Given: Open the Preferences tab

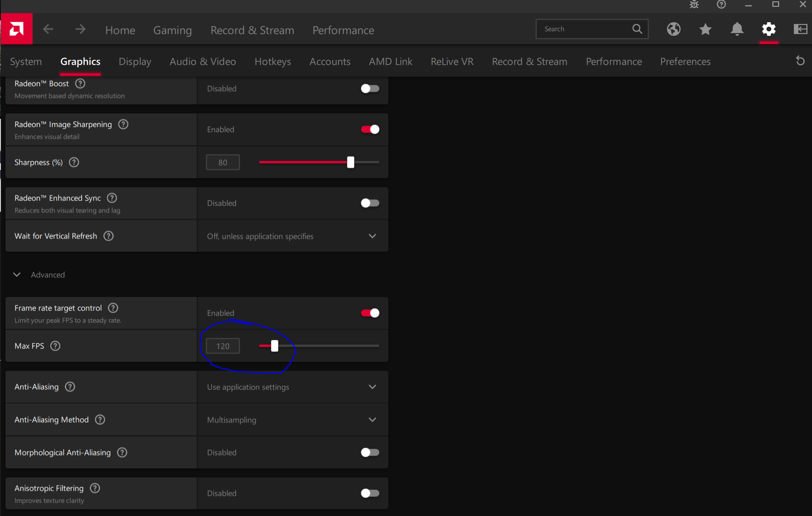Looking at the screenshot, I should (685, 62).
